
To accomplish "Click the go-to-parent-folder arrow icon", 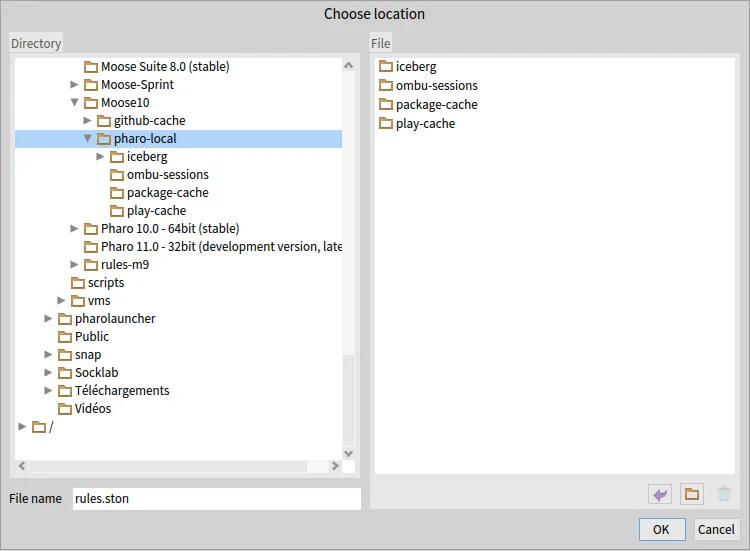I will 659,494.
